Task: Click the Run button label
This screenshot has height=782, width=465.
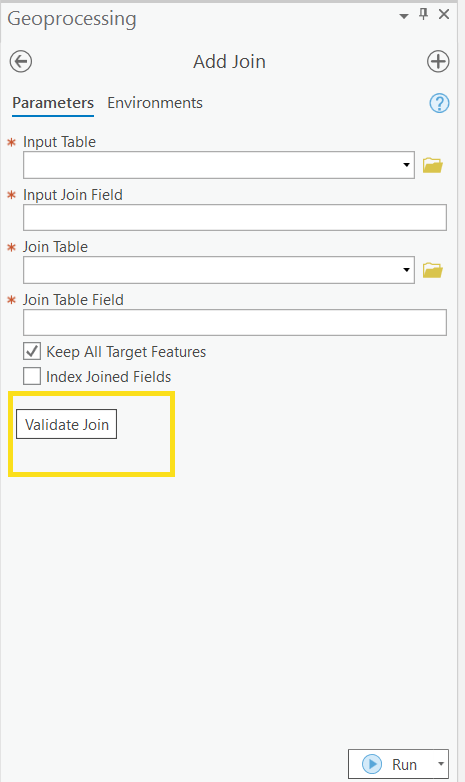Action: [x=404, y=765]
